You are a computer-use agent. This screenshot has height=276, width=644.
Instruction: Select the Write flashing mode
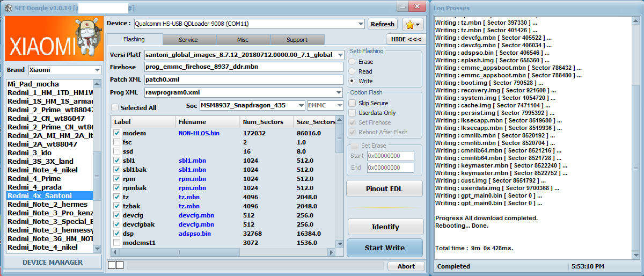(353, 81)
